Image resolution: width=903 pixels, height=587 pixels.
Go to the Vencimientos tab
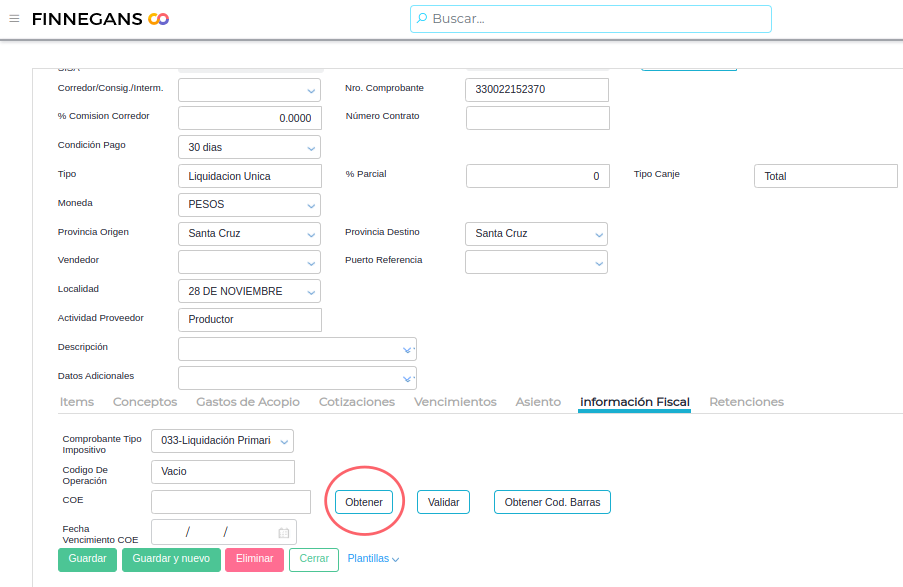(455, 402)
